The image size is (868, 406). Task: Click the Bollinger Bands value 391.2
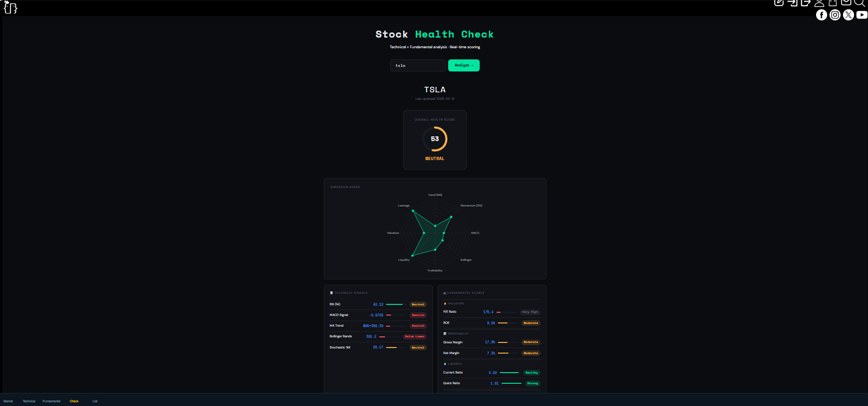[371, 336]
